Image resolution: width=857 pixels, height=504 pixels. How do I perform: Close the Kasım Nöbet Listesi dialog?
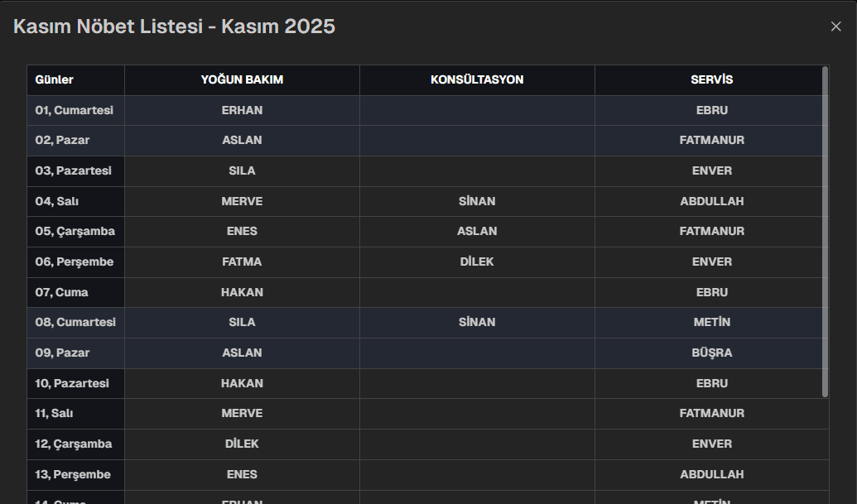click(x=835, y=26)
